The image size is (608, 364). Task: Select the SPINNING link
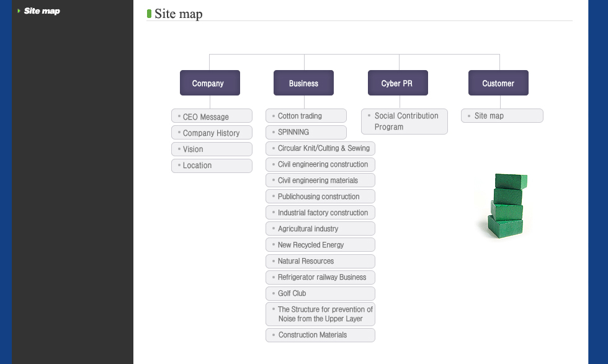point(306,132)
